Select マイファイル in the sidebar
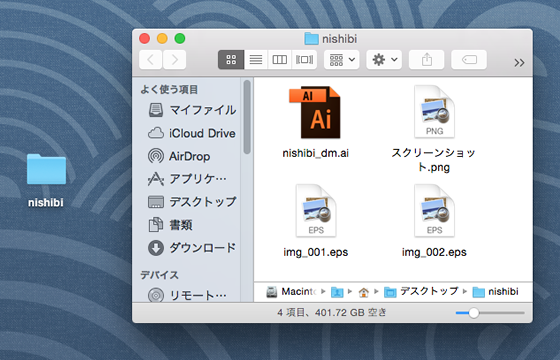 [192, 110]
